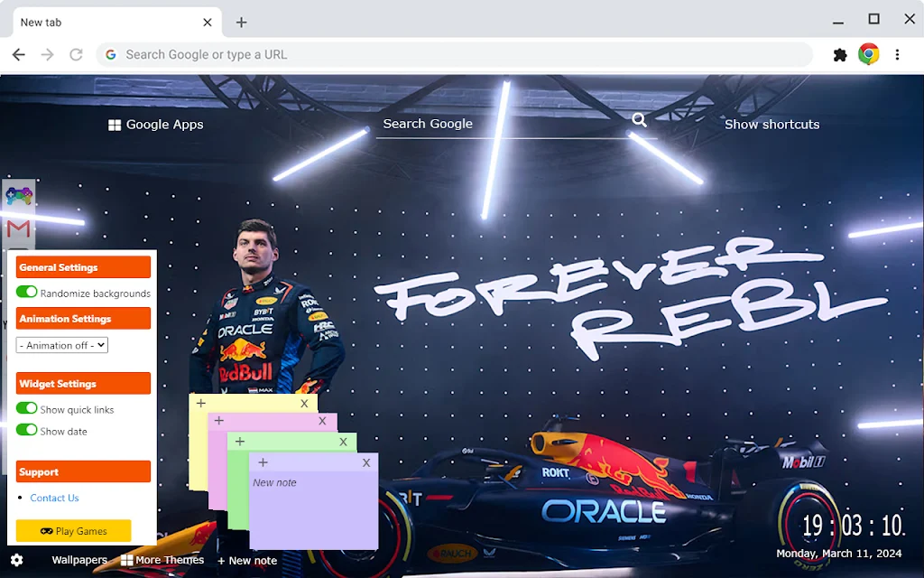The width and height of the screenshot is (924, 578).
Task: Open Wallpapers in the bottom bar
Action: 79,560
